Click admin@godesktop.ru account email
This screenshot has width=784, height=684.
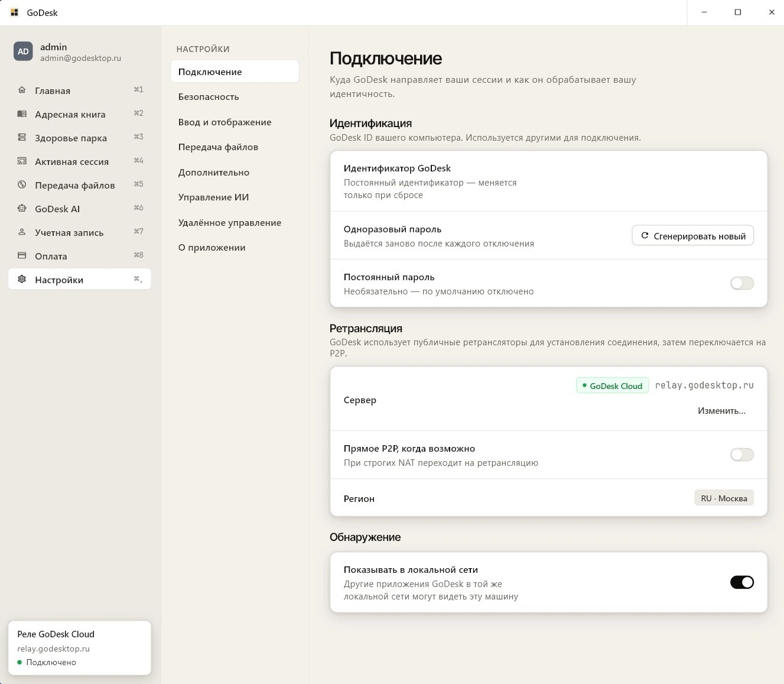click(x=80, y=59)
